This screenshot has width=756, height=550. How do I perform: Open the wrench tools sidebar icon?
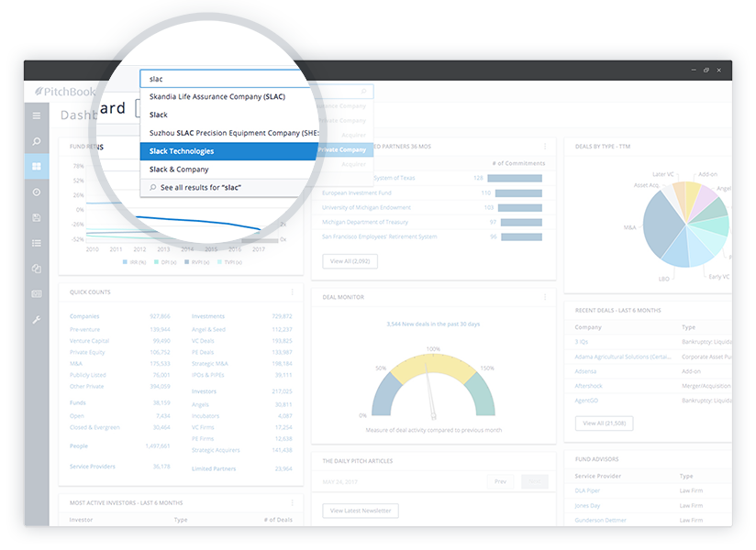(x=37, y=319)
